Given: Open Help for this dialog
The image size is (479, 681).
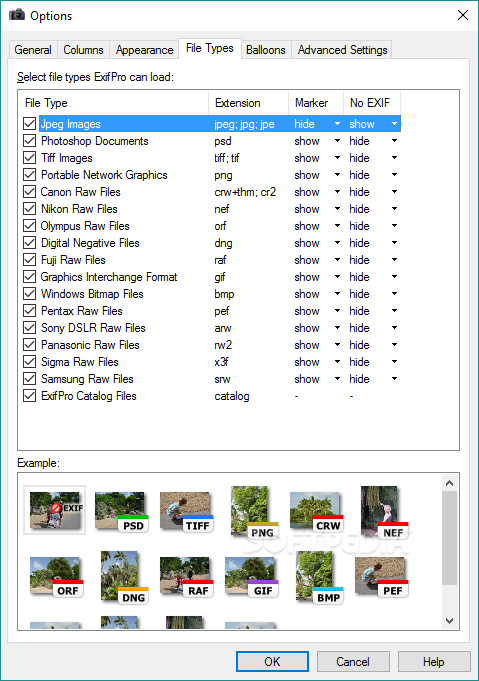Looking at the screenshot, I should (x=434, y=661).
